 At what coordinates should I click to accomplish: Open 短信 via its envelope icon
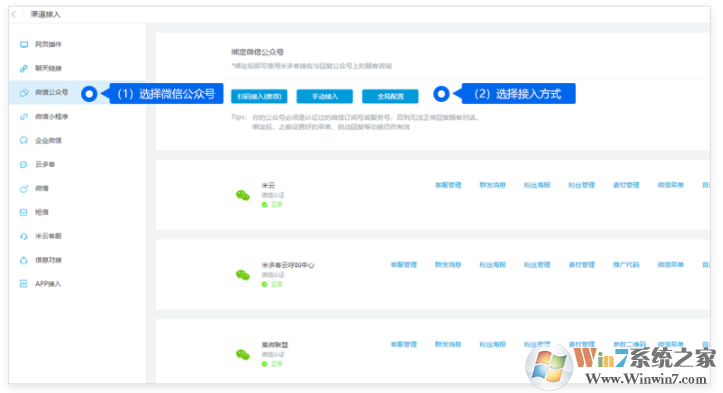click(24, 212)
